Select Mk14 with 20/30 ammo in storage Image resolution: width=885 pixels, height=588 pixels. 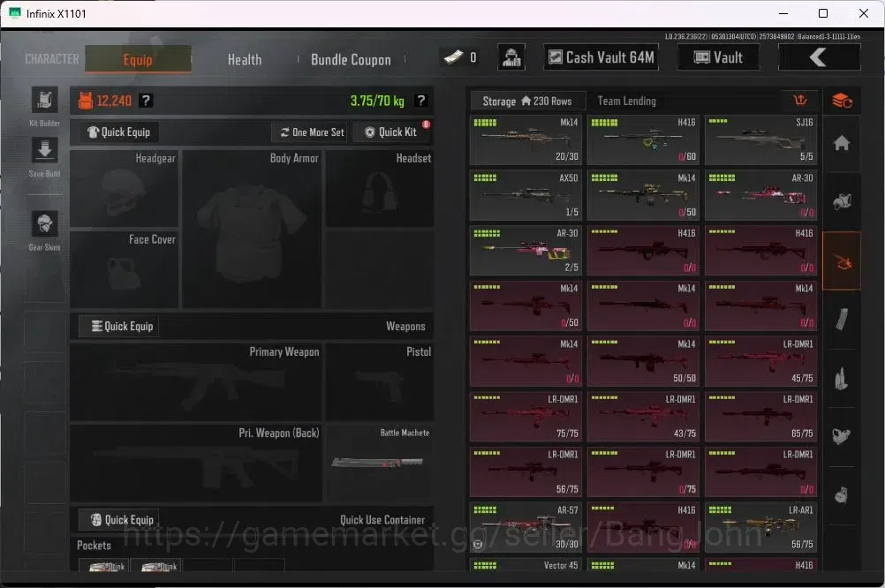pyautogui.click(x=526, y=140)
